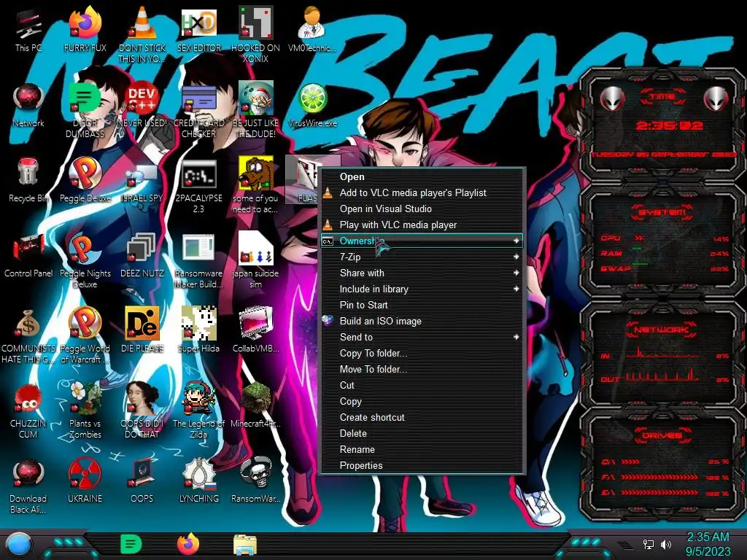
Task: Select the RansomWar skull icon
Action: pos(255,481)
